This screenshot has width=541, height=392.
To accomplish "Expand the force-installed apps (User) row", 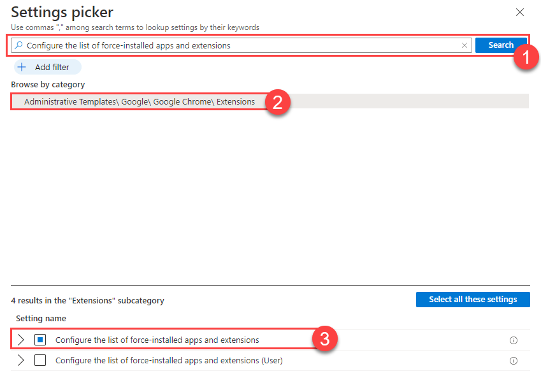I will point(21,360).
